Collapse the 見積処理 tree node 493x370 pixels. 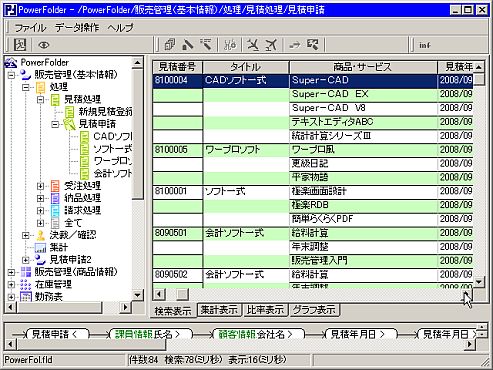(x=41, y=99)
